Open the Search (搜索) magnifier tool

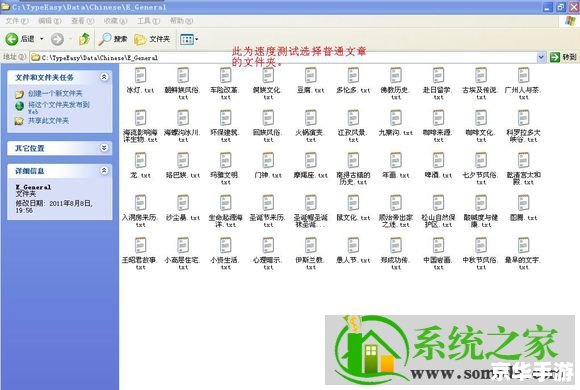click(x=113, y=39)
